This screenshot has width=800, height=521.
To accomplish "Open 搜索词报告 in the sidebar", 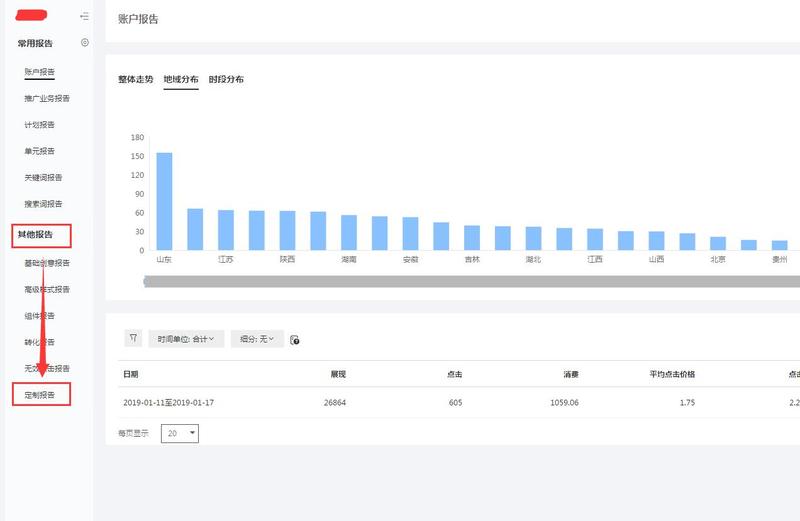I will click(x=43, y=204).
